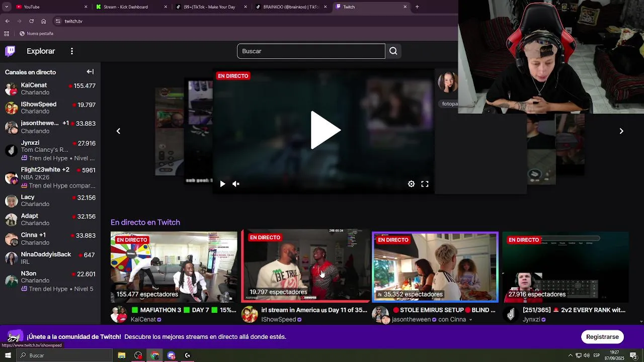
Task: Enter fullscreen in the featured player
Action: pos(425,184)
